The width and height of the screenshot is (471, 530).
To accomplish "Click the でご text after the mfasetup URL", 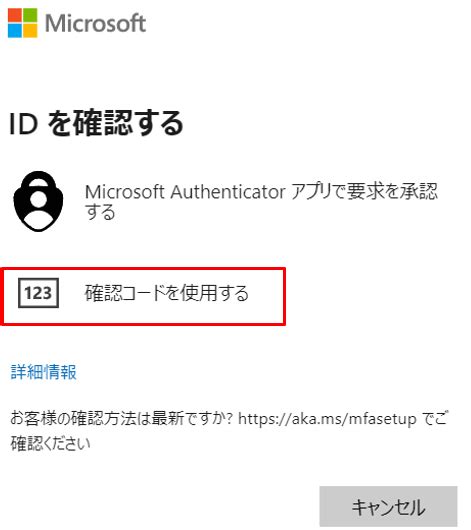I will tap(434, 418).
